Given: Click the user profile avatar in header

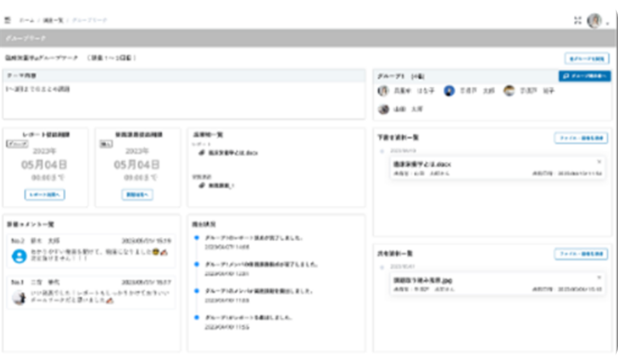Looking at the screenshot, I should coord(594,21).
